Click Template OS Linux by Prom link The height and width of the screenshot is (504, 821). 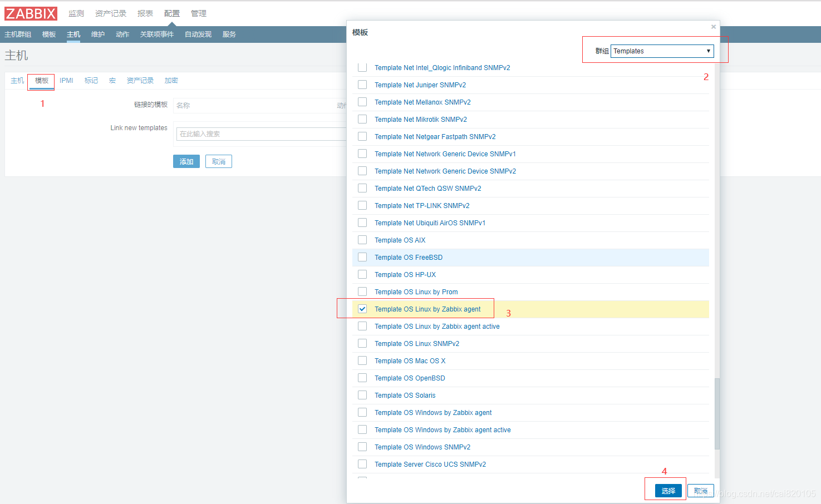416,292
